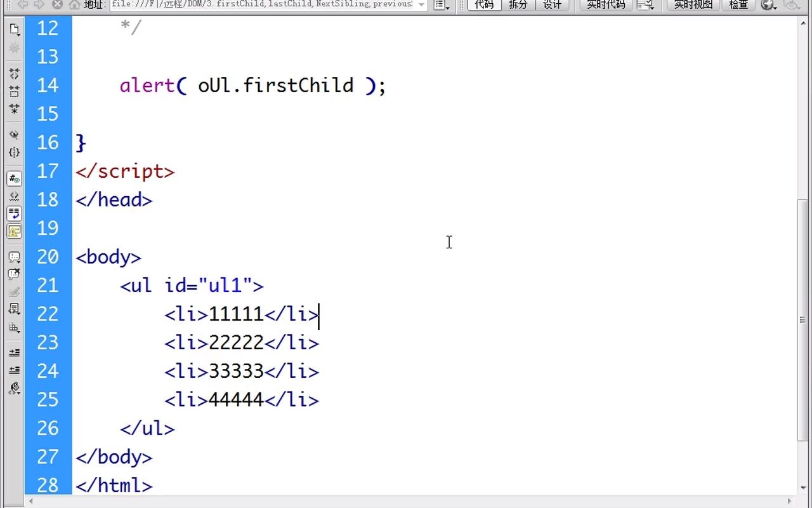
Task: Click line number 28 in the gutter
Action: tap(48, 485)
